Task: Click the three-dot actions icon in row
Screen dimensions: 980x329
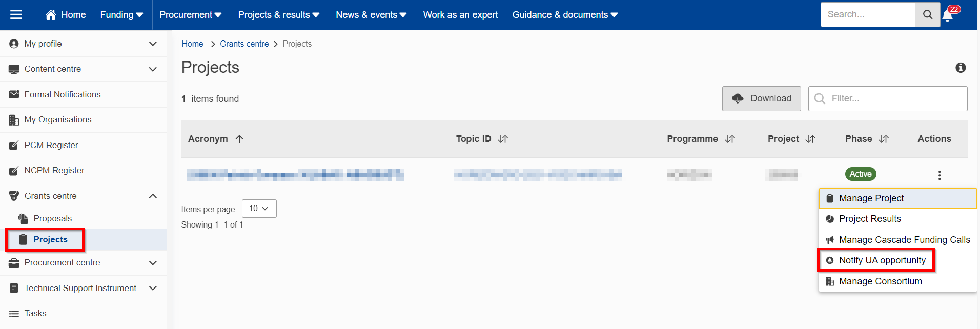Action: [939, 175]
